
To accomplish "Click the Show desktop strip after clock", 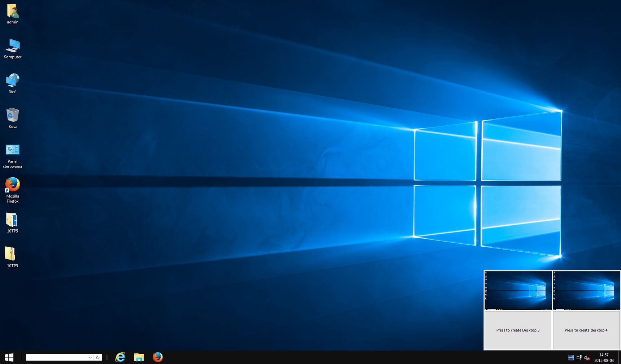I will (x=619, y=357).
